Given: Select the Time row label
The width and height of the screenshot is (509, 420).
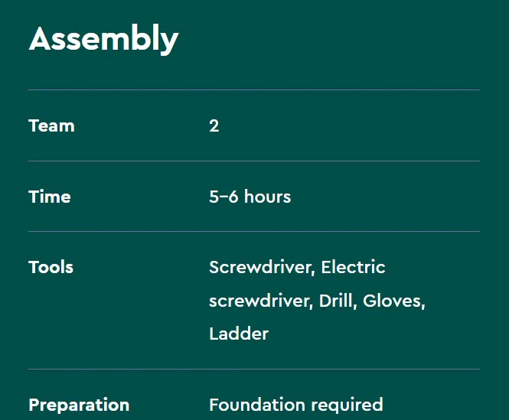Looking at the screenshot, I should click(50, 197).
